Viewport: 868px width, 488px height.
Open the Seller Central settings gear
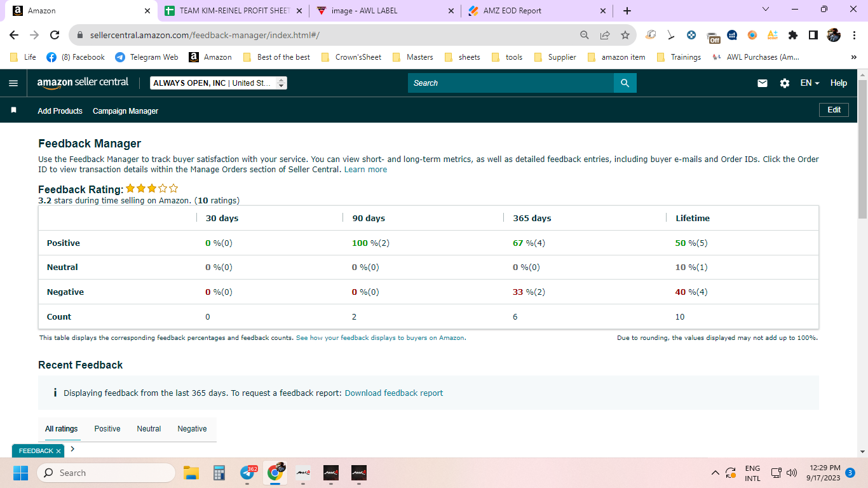tap(785, 83)
